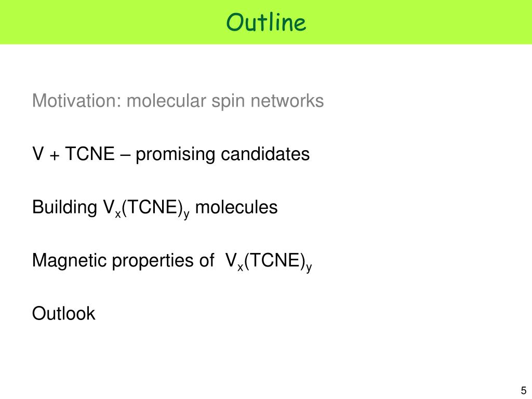Click subscript x in the Building line
Screen dimensions: 532x399
(118, 214)
